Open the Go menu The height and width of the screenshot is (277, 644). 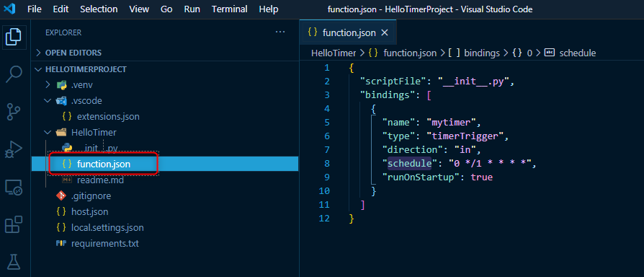coord(166,9)
